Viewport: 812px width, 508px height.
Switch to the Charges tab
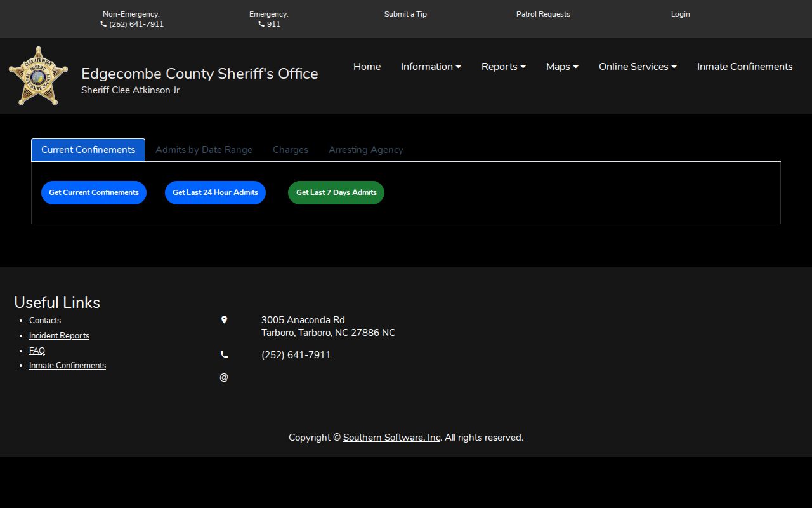click(291, 150)
